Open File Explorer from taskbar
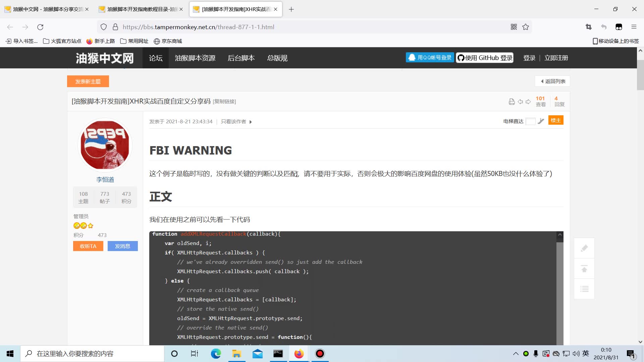Viewport: 644px width, 362px height. click(x=236, y=354)
